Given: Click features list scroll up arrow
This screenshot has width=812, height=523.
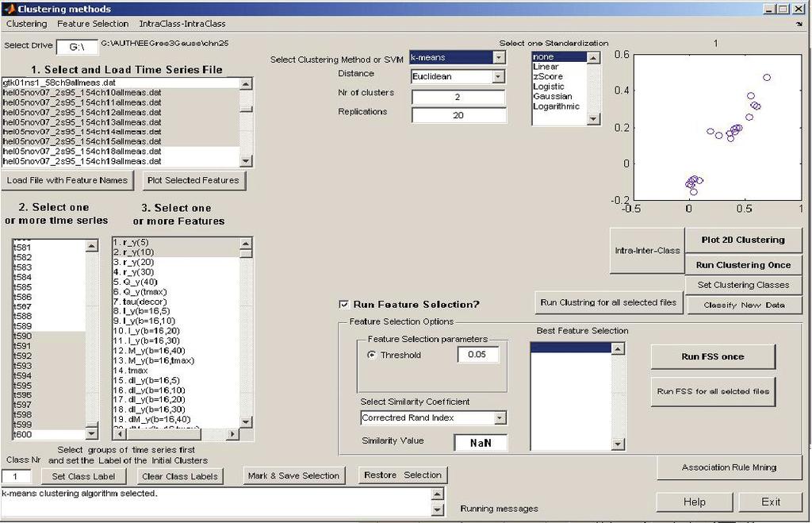Looking at the screenshot, I should click(x=246, y=243).
